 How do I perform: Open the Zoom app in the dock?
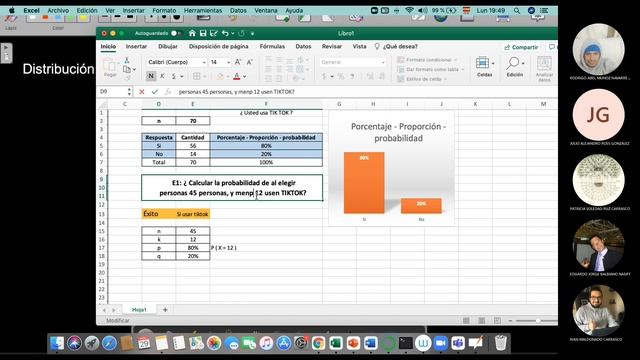441,343
